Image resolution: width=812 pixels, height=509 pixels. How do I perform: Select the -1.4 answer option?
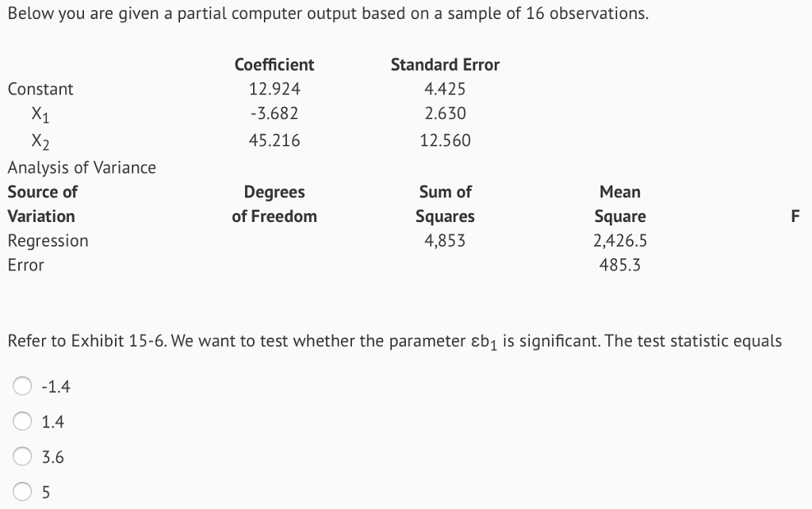pyautogui.click(x=23, y=386)
